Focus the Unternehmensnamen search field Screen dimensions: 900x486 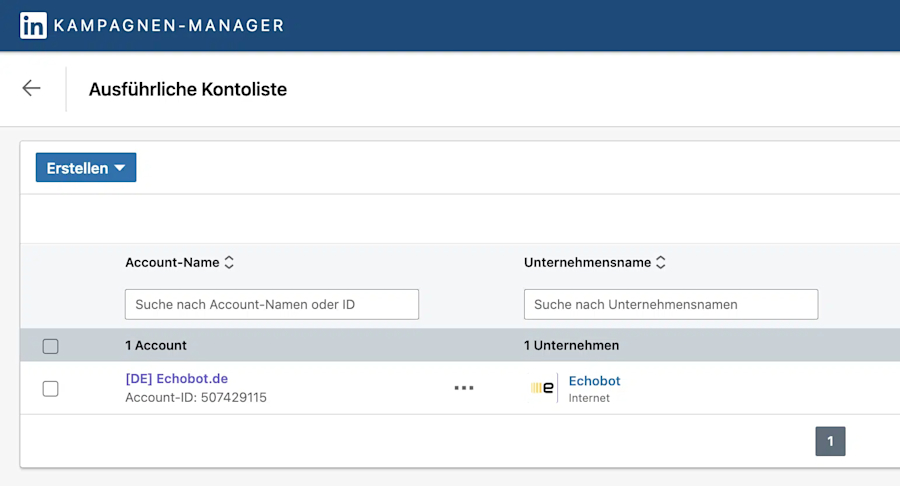671,304
